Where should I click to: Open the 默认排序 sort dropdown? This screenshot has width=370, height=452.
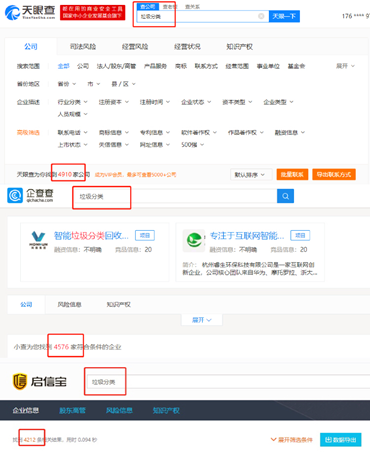(x=251, y=175)
